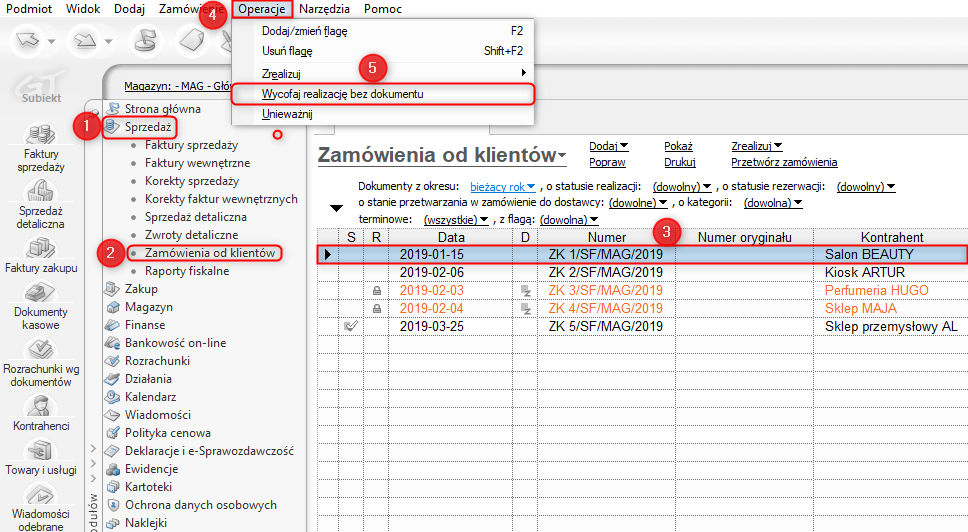Open Zamówienia od klientów title dropdown
The image size is (968, 532).
coord(562,156)
